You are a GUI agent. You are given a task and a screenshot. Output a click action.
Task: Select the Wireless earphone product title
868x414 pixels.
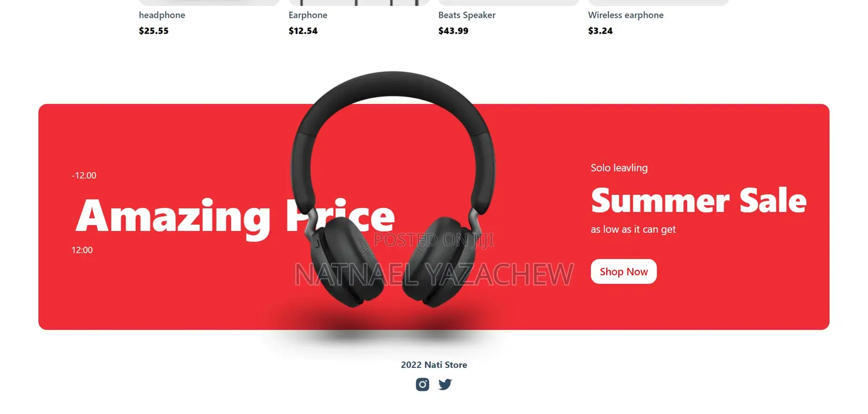point(626,15)
